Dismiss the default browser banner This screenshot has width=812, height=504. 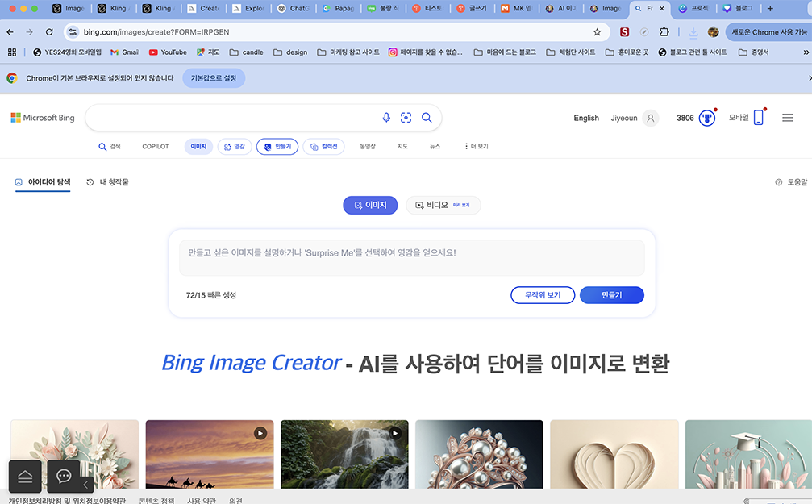point(810,78)
